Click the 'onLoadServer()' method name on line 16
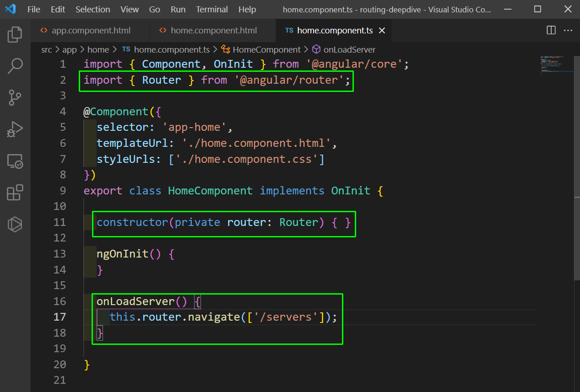 tap(142, 301)
